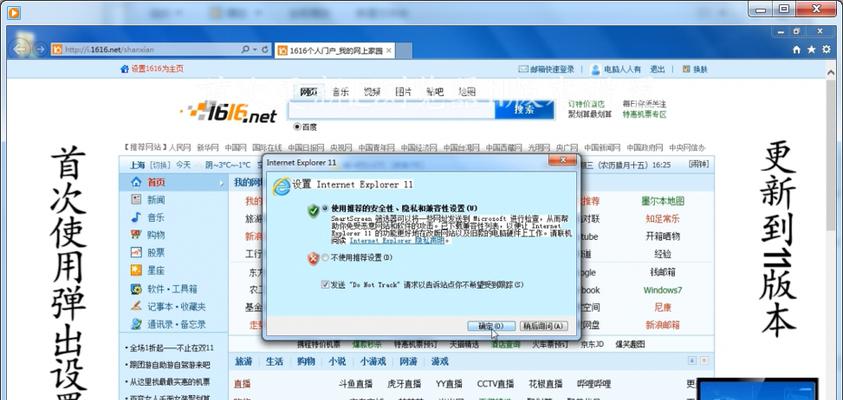Select 不使用推荐设置 radio option
Viewport: 843px width, 400px height.
pos(325,258)
